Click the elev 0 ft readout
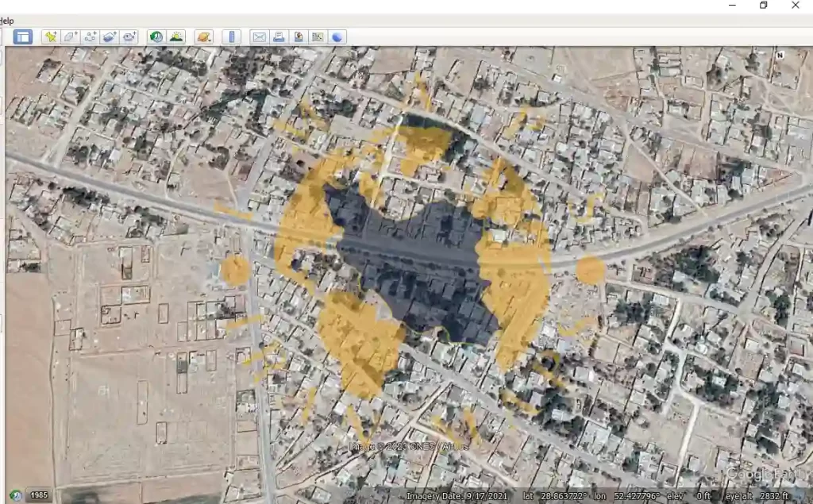 (688, 496)
